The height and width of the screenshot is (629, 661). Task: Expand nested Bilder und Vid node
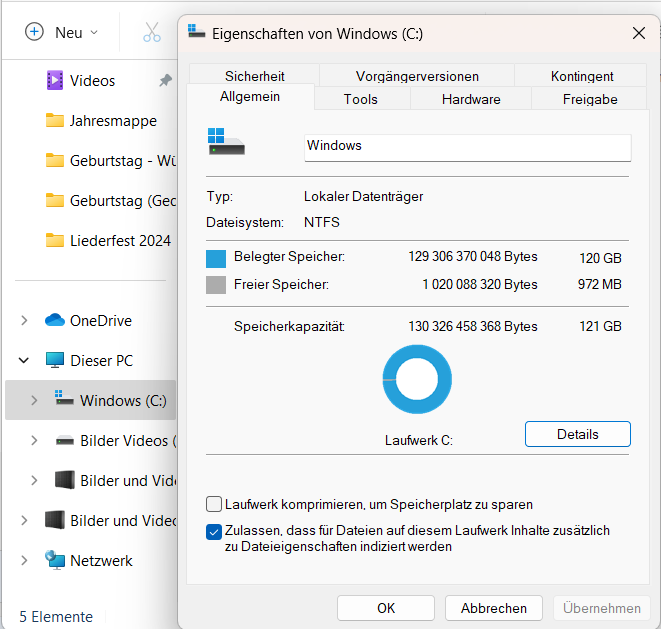coord(34,480)
